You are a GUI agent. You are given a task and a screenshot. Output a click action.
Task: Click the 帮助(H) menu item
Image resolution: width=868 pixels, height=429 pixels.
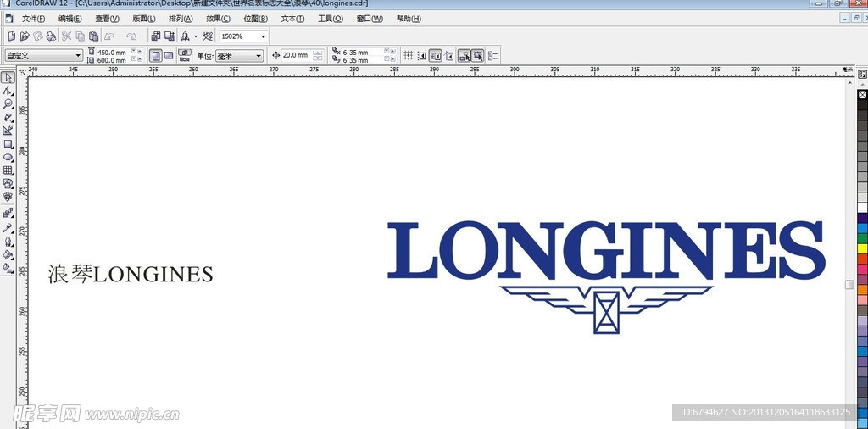[408, 19]
